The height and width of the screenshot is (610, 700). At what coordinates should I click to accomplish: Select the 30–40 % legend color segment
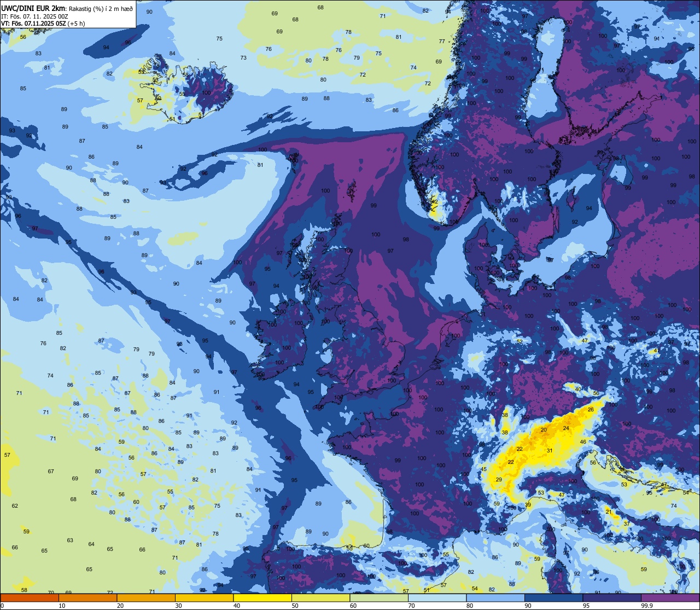point(204,597)
